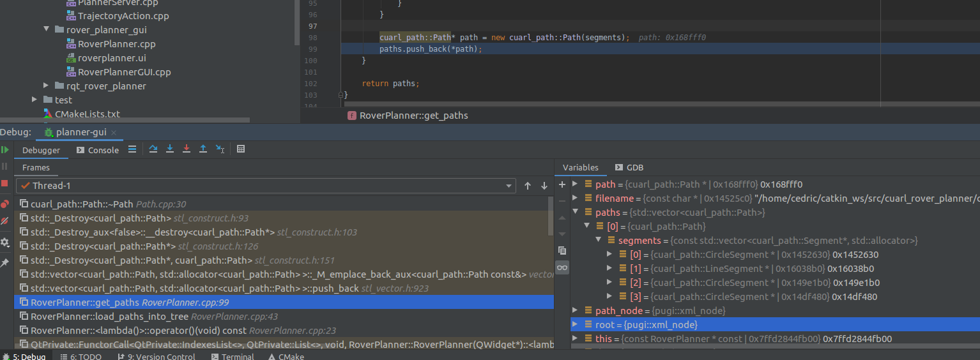This screenshot has height=360, width=980.
Task: Expand the test folder
Action: 34,100
